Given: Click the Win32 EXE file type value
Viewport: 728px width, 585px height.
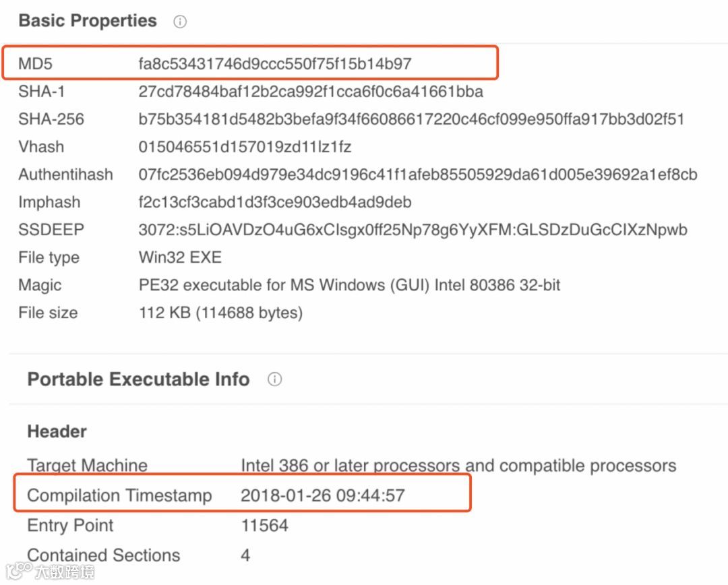Looking at the screenshot, I should click(x=180, y=257).
